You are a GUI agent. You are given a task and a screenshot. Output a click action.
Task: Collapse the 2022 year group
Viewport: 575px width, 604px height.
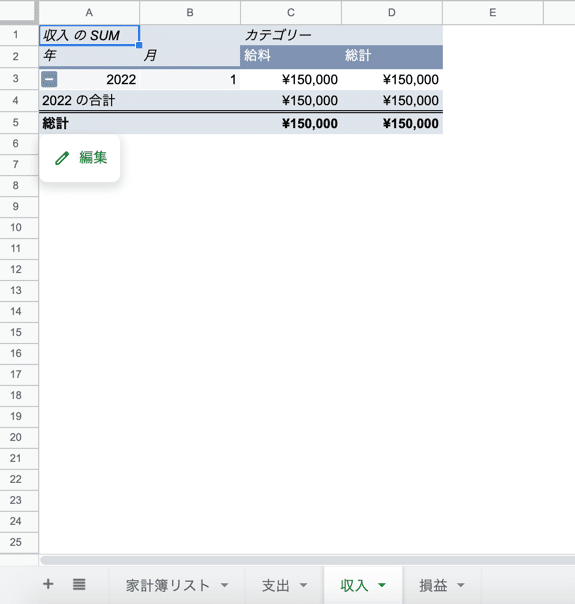[49, 79]
